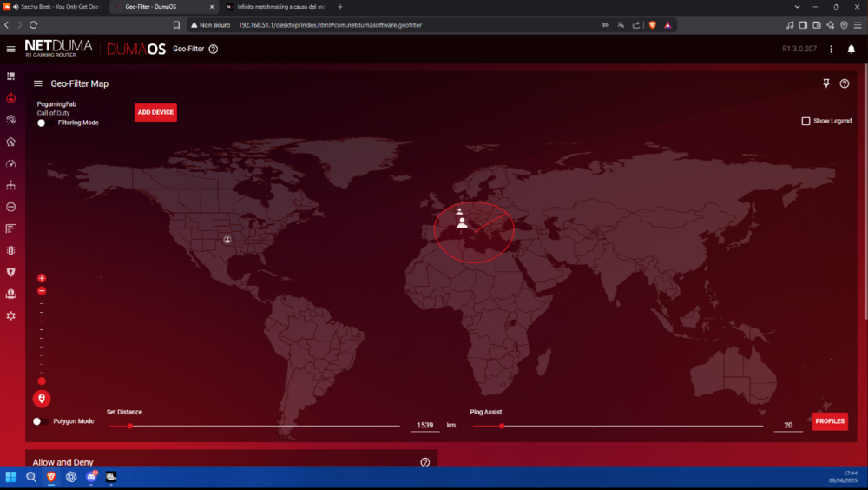
Task: Adjust the Ping Assist slider handle
Action: point(502,427)
